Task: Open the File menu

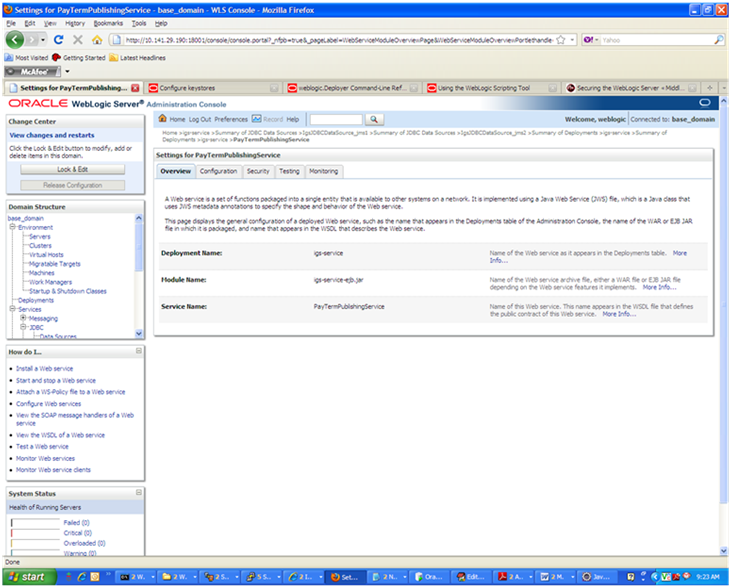Action: point(11,23)
